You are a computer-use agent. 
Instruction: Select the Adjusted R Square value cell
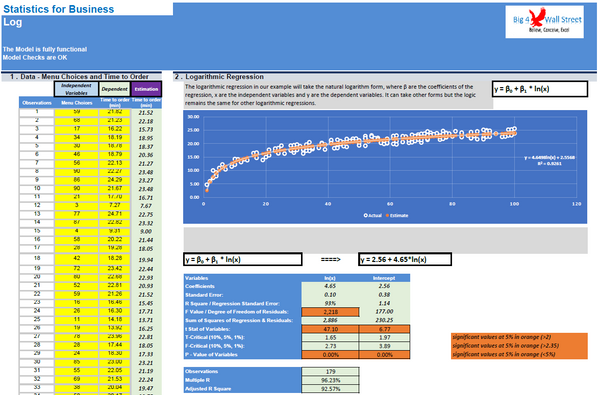(x=330, y=388)
